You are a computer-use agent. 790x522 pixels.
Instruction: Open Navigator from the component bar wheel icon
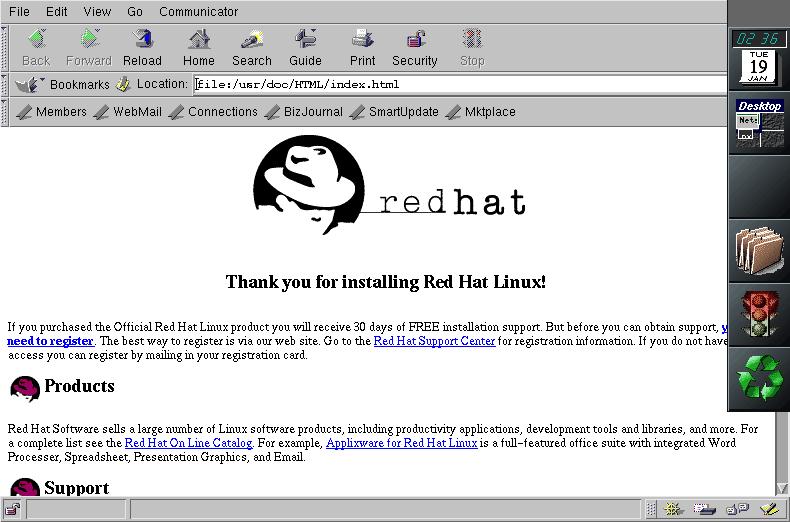click(673, 509)
